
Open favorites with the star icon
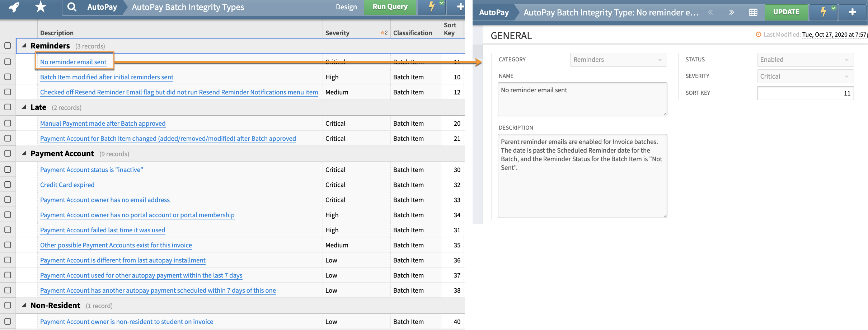click(x=41, y=7)
